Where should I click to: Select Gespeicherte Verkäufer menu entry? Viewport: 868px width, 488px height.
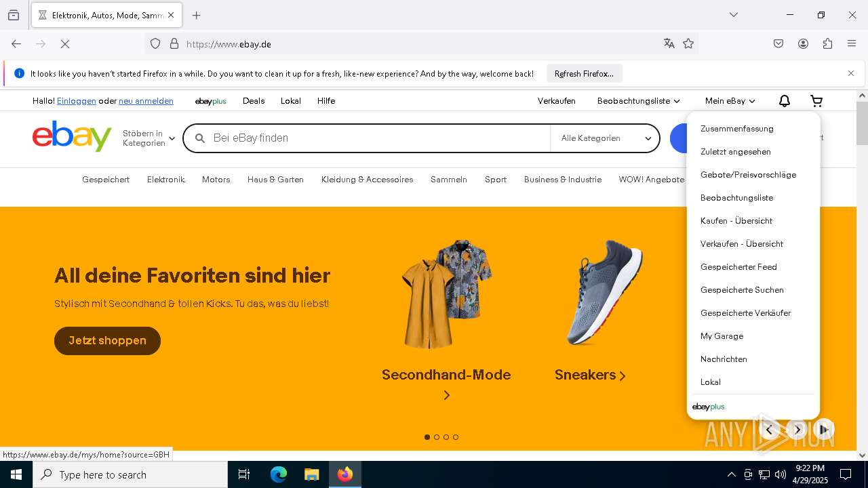point(745,313)
